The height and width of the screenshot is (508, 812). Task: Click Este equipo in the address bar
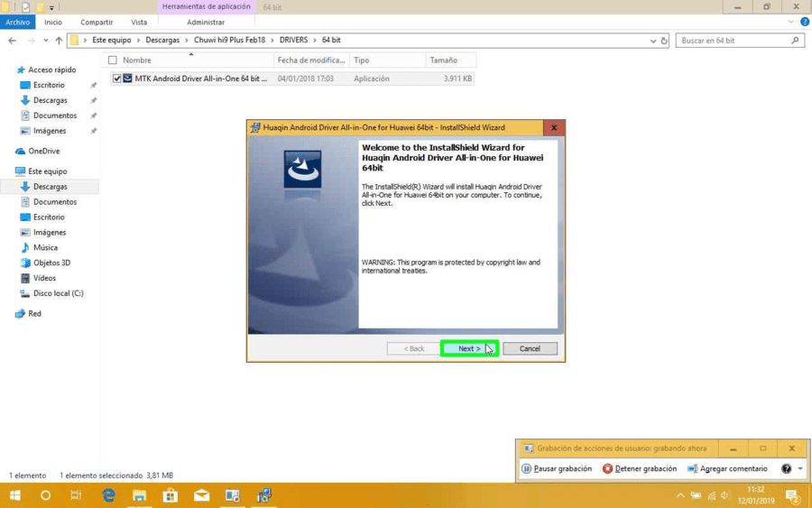(x=111, y=40)
